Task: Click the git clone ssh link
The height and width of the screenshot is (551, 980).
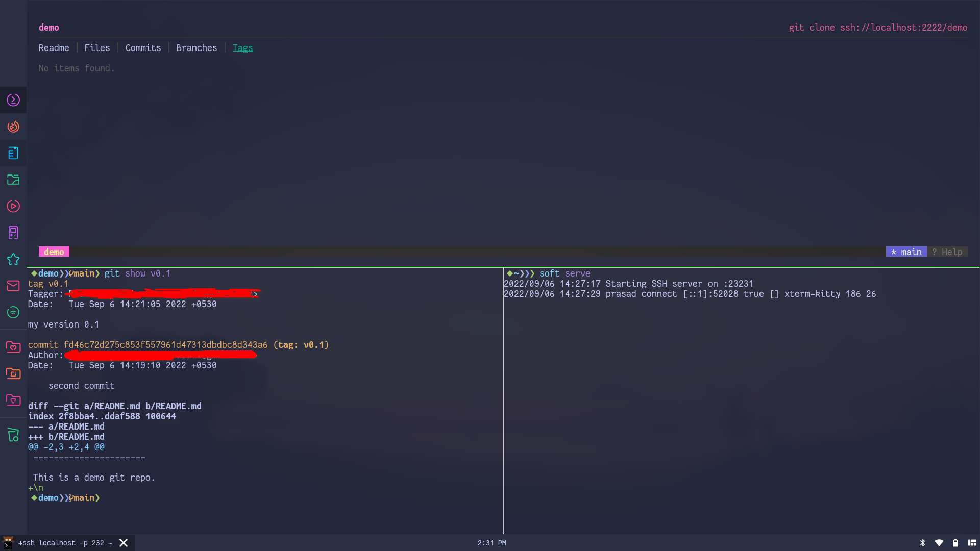Action: click(878, 28)
